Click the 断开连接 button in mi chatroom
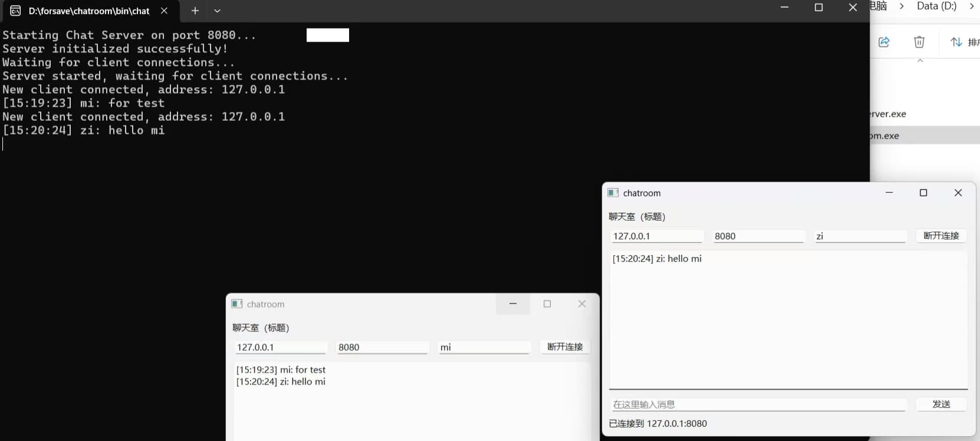 (x=565, y=347)
